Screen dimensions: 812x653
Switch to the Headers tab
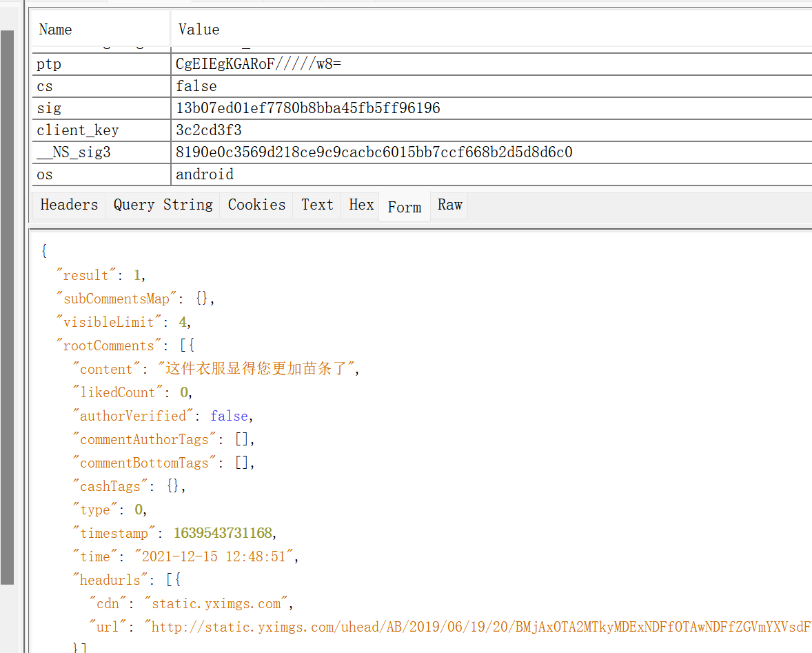pyautogui.click(x=69, y=205)
